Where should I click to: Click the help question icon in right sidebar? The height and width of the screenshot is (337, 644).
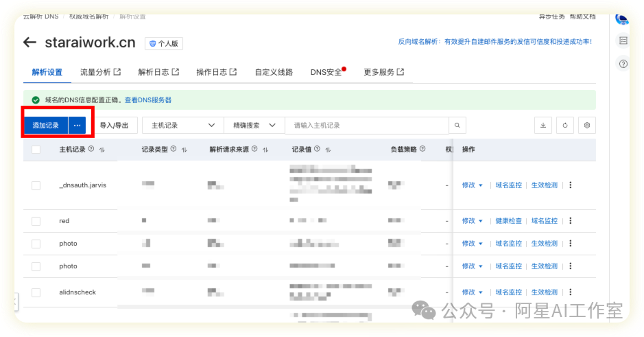(x=623, y=64)
